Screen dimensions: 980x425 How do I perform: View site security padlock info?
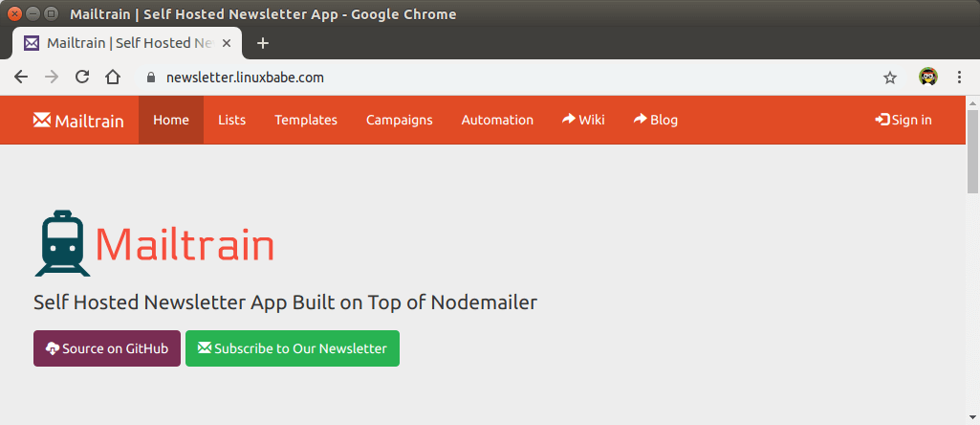click(x=150, y=78)
